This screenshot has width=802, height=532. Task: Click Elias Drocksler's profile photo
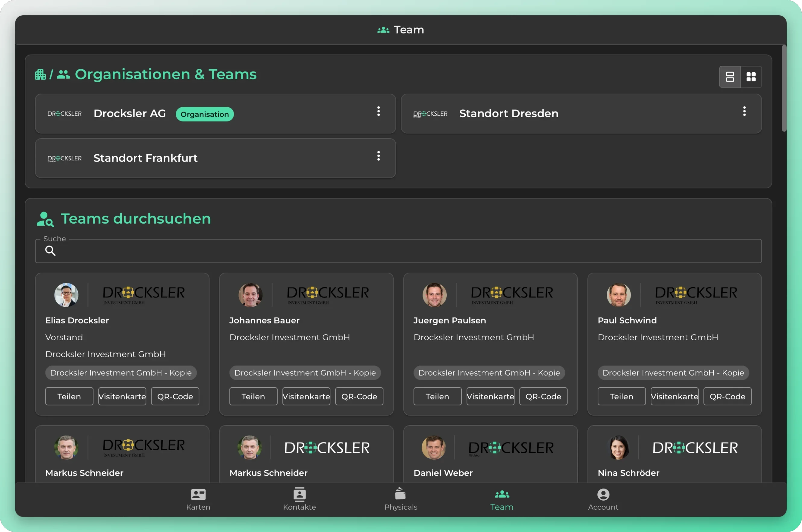point(66,295)
